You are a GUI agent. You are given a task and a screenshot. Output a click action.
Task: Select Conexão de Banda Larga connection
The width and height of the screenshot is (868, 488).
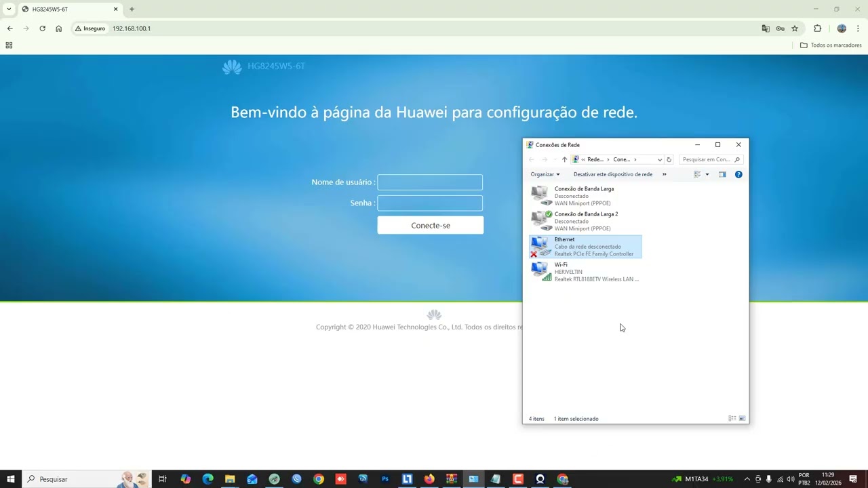585,196
